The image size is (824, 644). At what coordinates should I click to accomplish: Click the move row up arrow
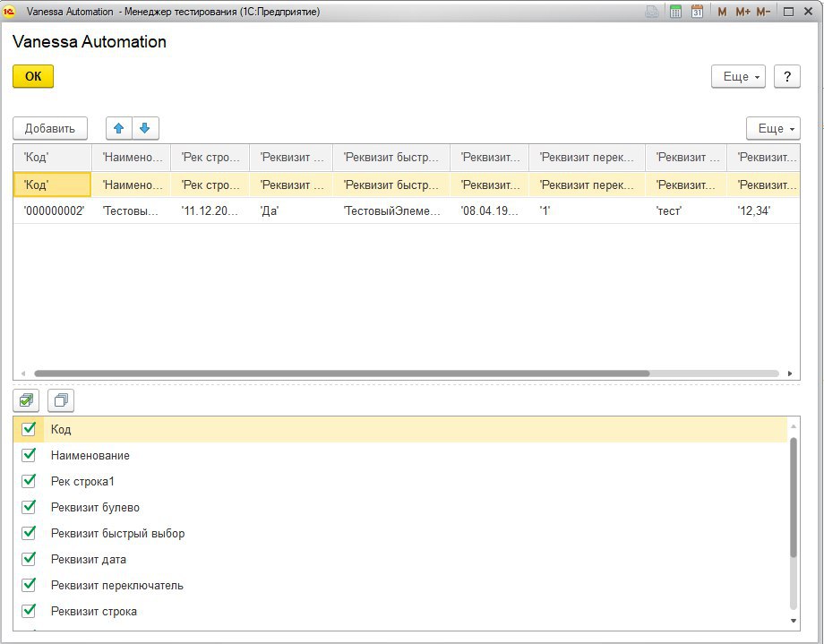tap(119, 128)
